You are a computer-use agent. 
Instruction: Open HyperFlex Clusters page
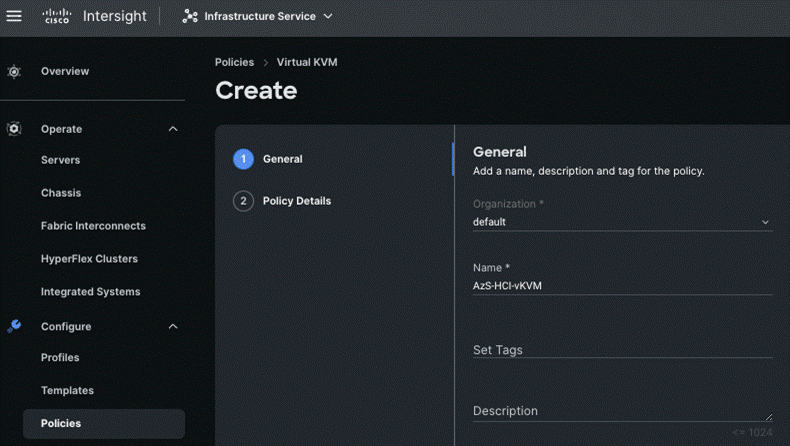coord(89,259)
